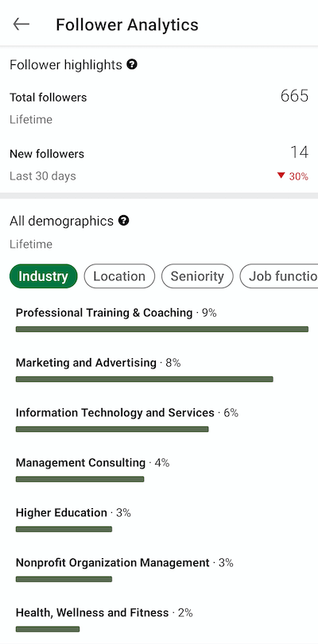Screen dimensions: 318x644
Task: Click the red down-triangle 30% indicator
Action: tap(293, 176)
